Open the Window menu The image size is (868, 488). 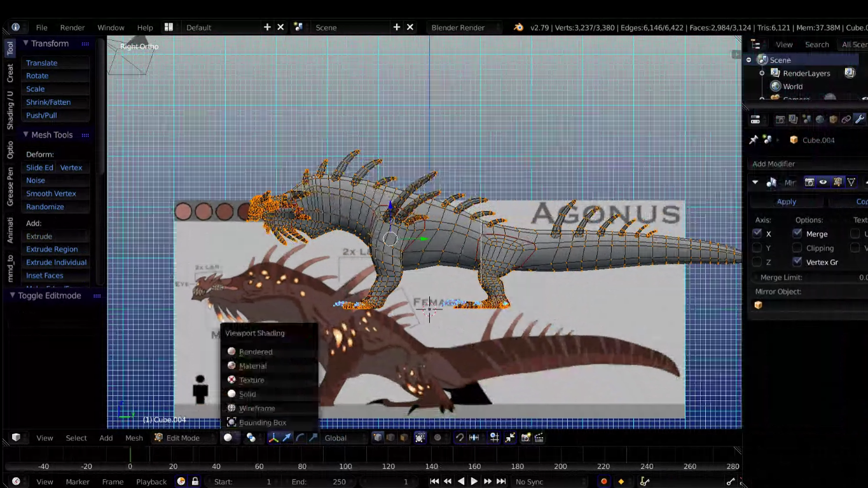tap(111, 27)
